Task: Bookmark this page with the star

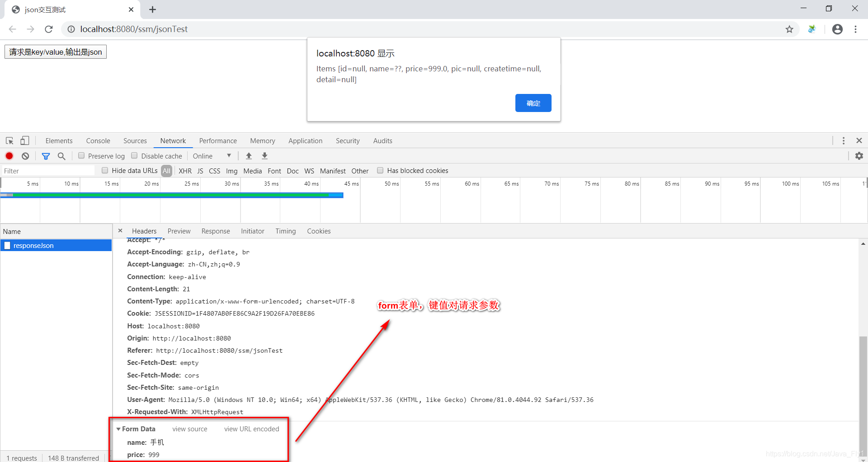Action: pyautogui.click(x=789, y=29)
